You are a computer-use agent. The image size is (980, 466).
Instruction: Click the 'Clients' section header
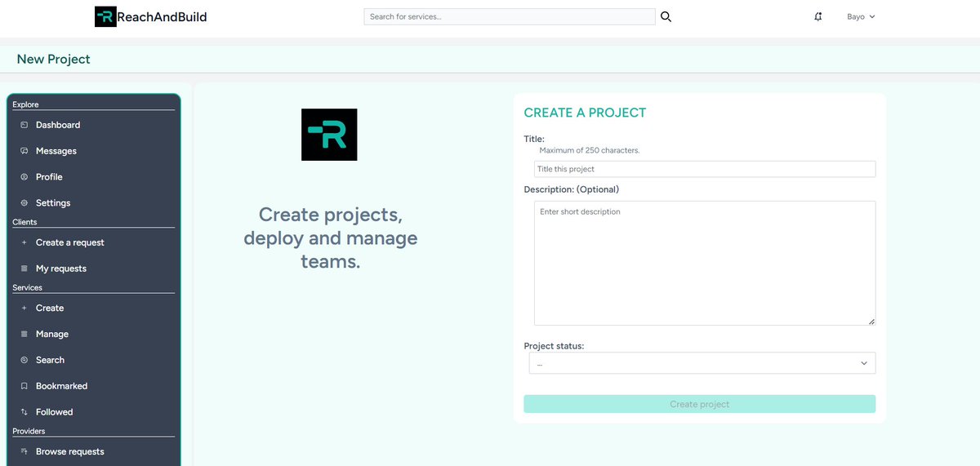click(x=24, y=222)
